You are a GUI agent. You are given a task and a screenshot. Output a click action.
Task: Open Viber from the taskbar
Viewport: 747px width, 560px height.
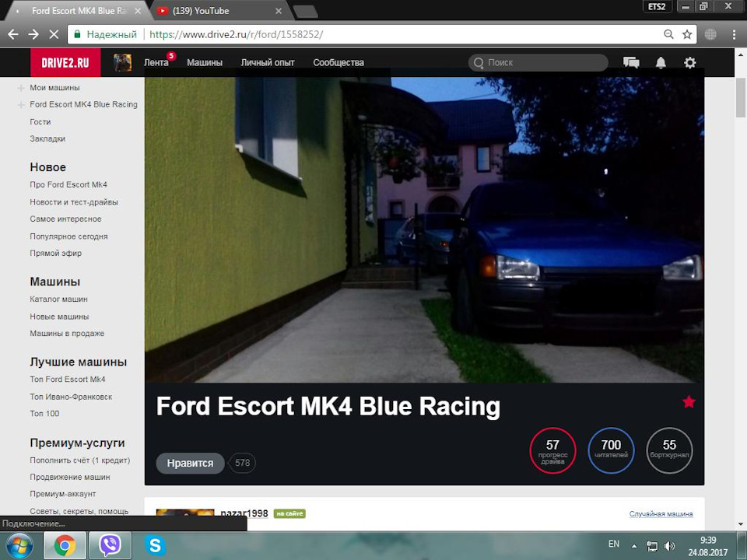click(110, 546)
